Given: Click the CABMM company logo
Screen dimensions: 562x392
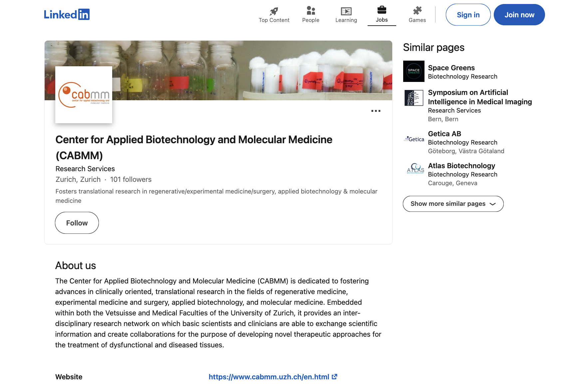Looking at the screenshot, I should click(x=84, y=95).
